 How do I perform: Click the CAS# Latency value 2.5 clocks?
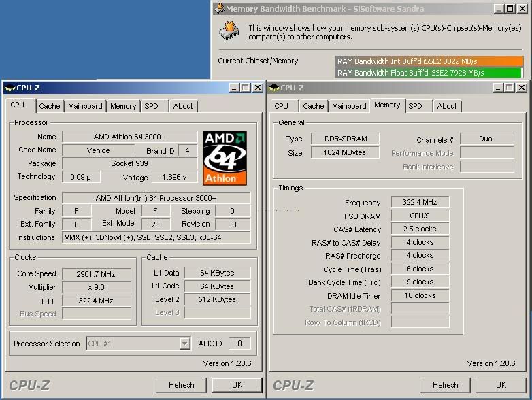point(420,229)
